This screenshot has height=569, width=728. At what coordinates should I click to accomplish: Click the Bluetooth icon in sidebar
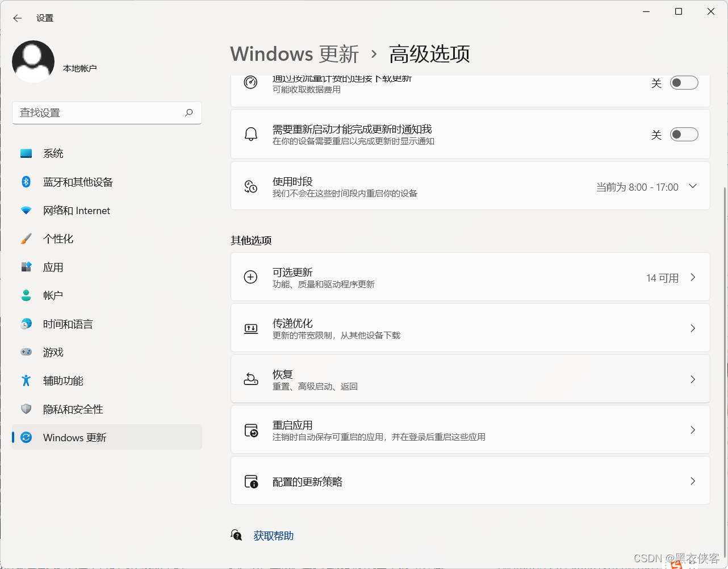26,182
